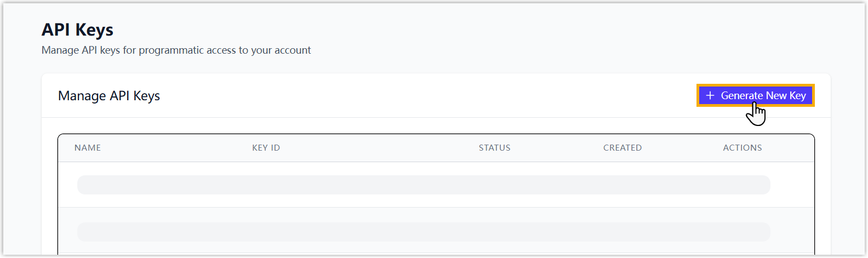
Task: Click the Manage API Keys section heading
Action: tap(109, 96)
